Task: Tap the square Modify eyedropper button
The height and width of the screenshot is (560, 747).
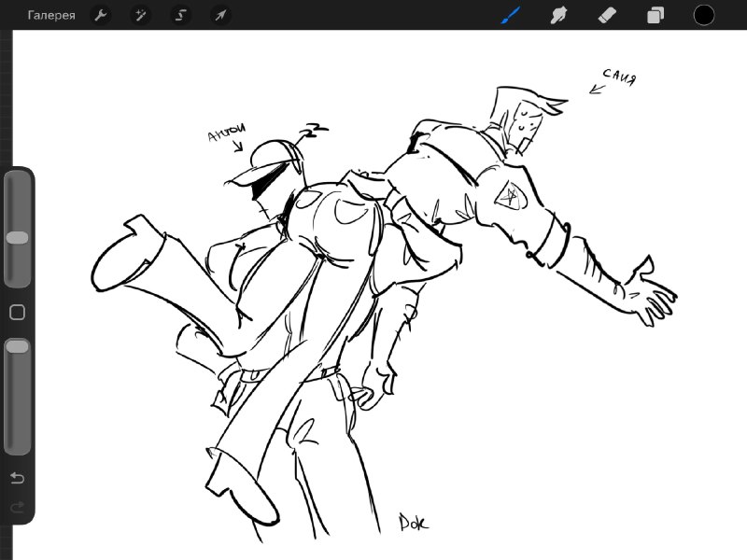Action: point(17,313)
